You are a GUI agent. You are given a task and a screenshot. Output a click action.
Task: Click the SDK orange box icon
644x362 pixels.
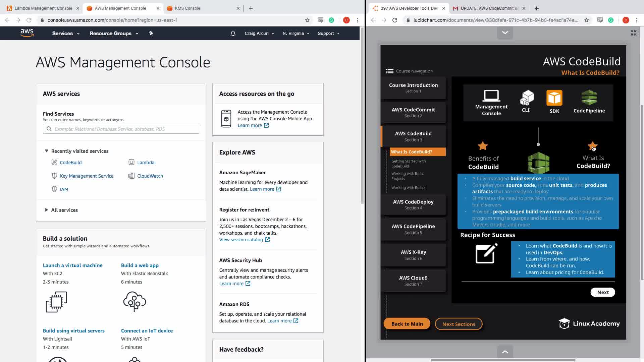[554, 98]
